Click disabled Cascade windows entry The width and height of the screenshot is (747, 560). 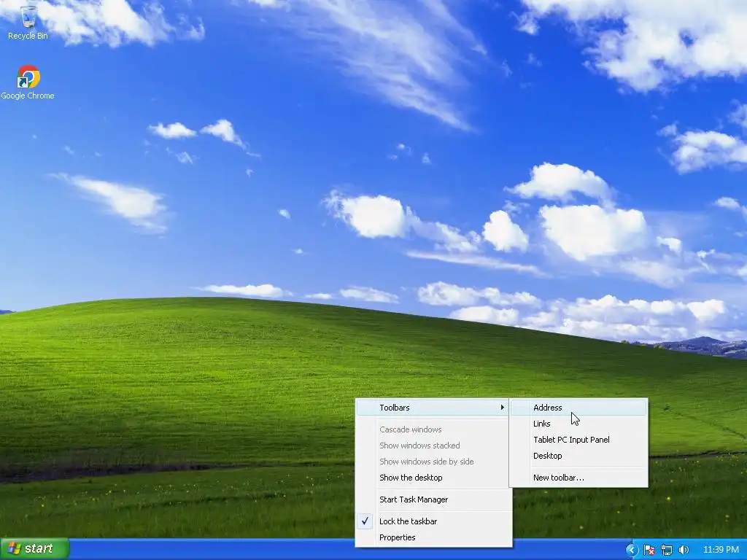click(433, 429)
